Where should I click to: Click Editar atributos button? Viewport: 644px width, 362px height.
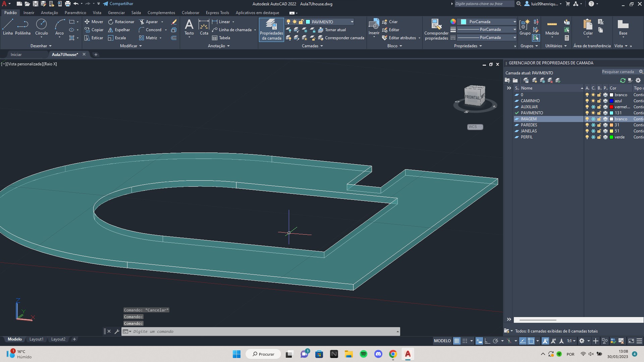pos(398,38)
